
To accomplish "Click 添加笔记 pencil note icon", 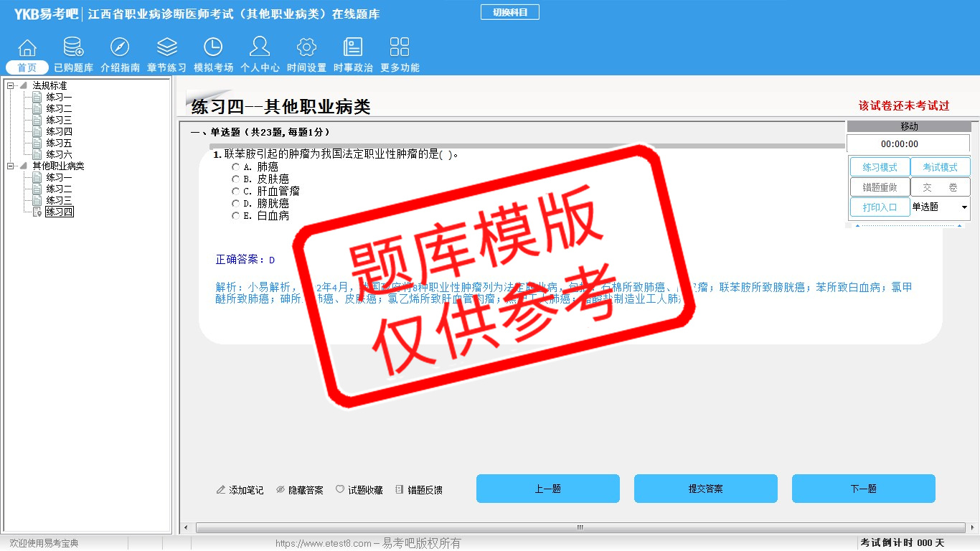I will point(221,490).
